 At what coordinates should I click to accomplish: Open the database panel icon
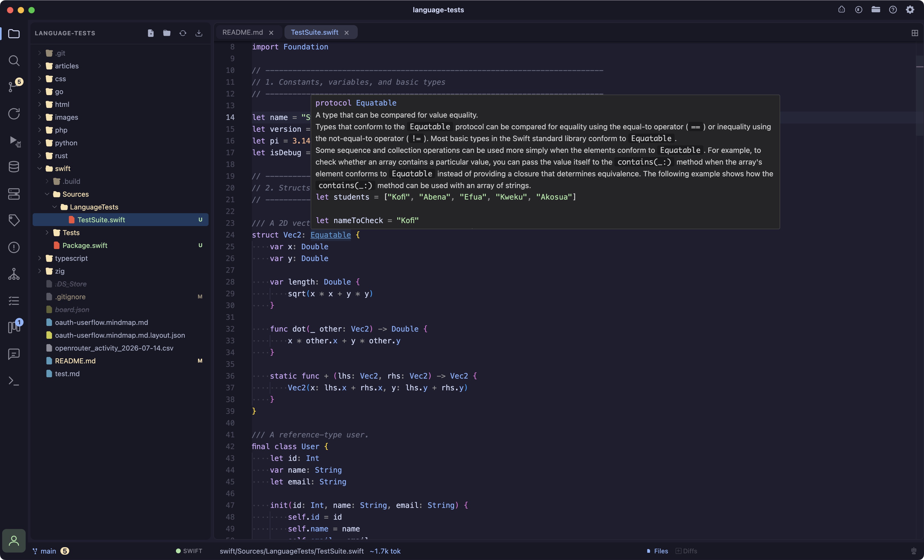[x=14, y=167]
